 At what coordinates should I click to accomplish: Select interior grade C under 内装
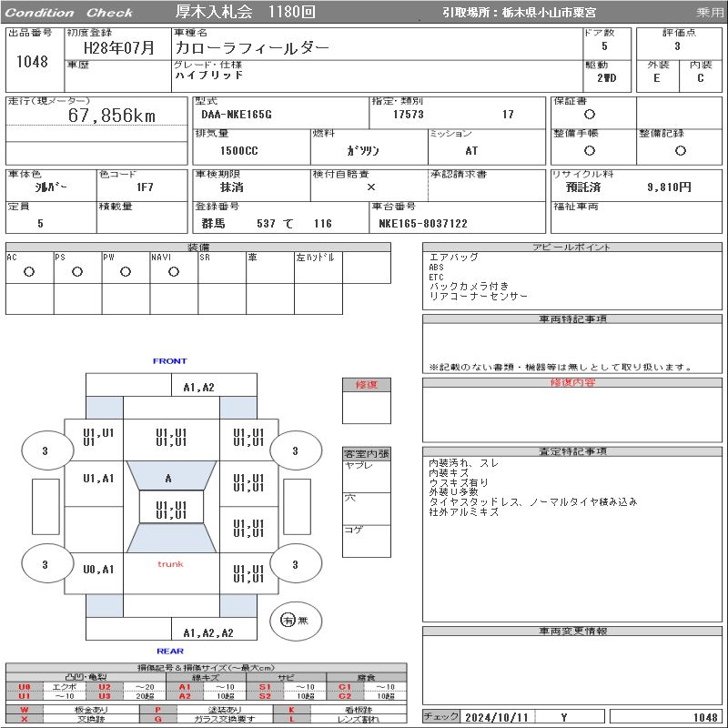point(701,78)
